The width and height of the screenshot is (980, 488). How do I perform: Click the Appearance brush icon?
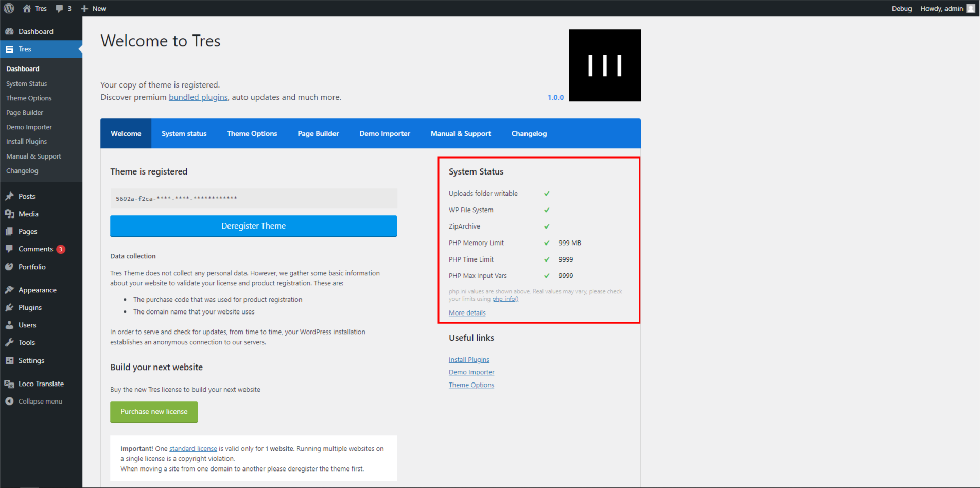(9, 290)
